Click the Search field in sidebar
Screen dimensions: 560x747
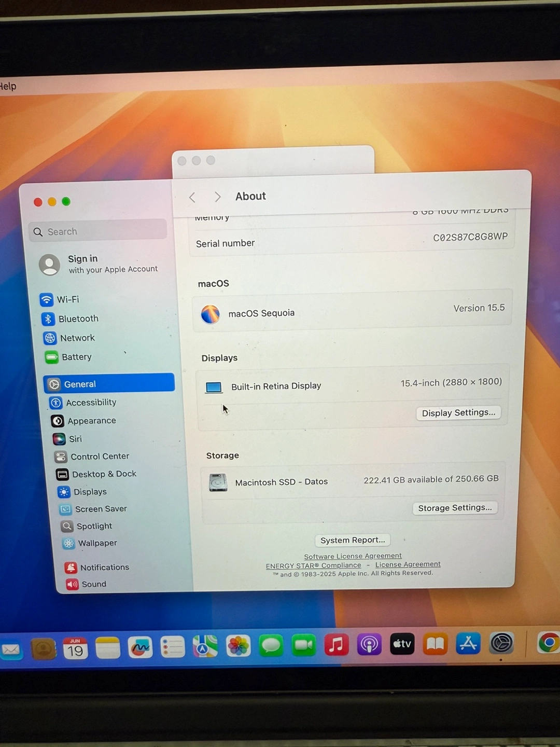tap(99, 232)
